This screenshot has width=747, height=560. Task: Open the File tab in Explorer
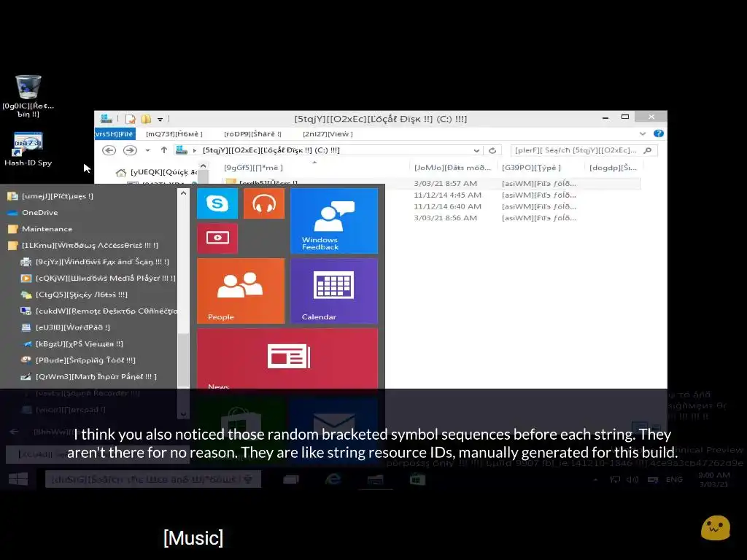115,134
